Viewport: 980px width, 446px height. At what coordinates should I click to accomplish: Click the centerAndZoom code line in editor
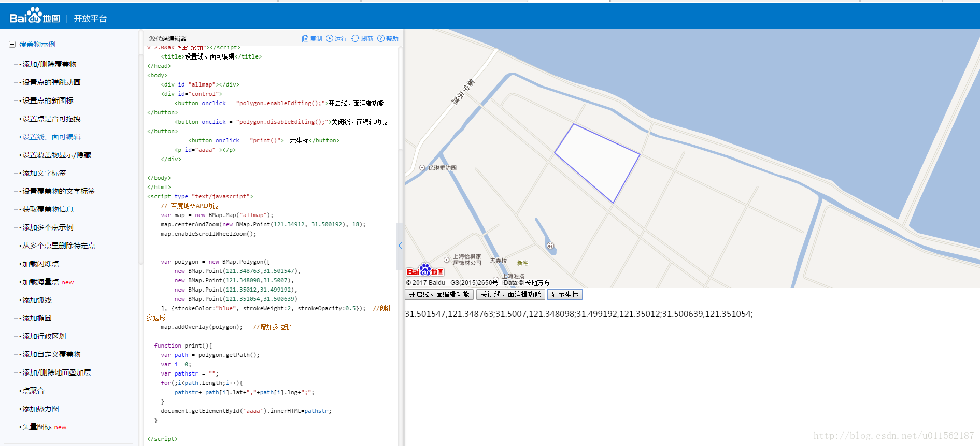pos(263,224)
